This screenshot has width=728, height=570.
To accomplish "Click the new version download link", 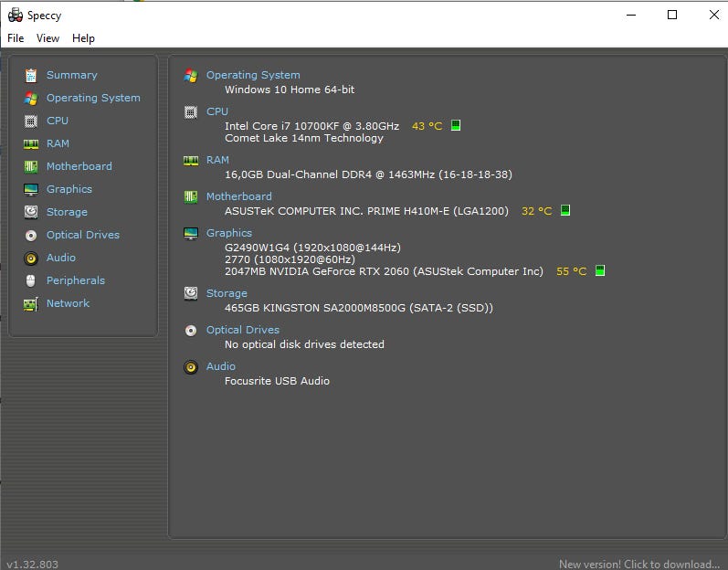I will click(x=638, y=564).
